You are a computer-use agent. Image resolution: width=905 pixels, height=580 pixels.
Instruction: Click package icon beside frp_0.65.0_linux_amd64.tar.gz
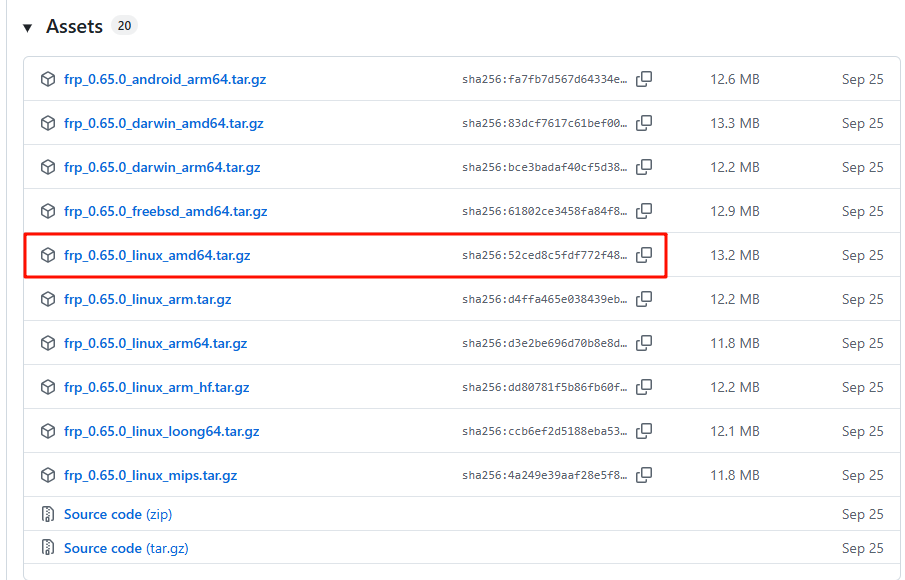point(48,255)
